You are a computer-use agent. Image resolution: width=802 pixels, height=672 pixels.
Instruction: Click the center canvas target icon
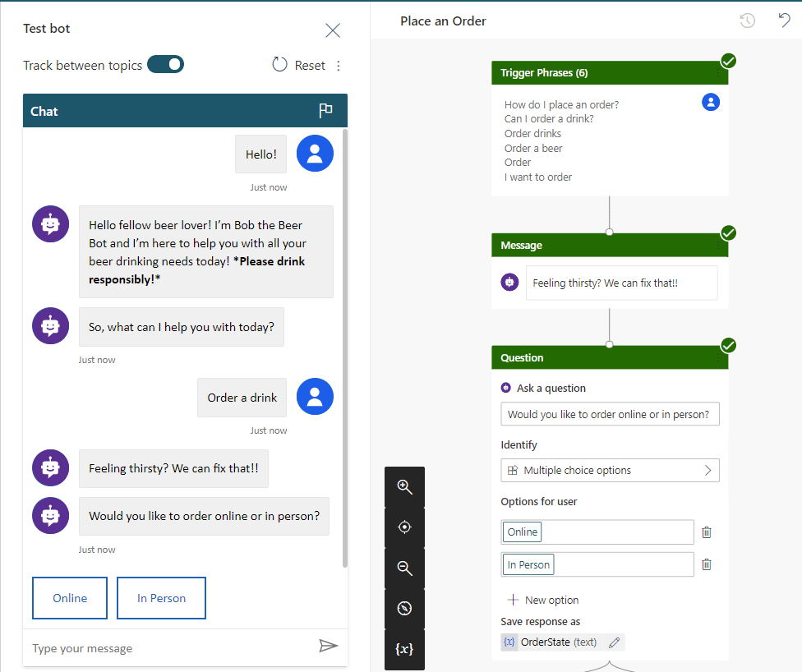click(x=404, y=527)
